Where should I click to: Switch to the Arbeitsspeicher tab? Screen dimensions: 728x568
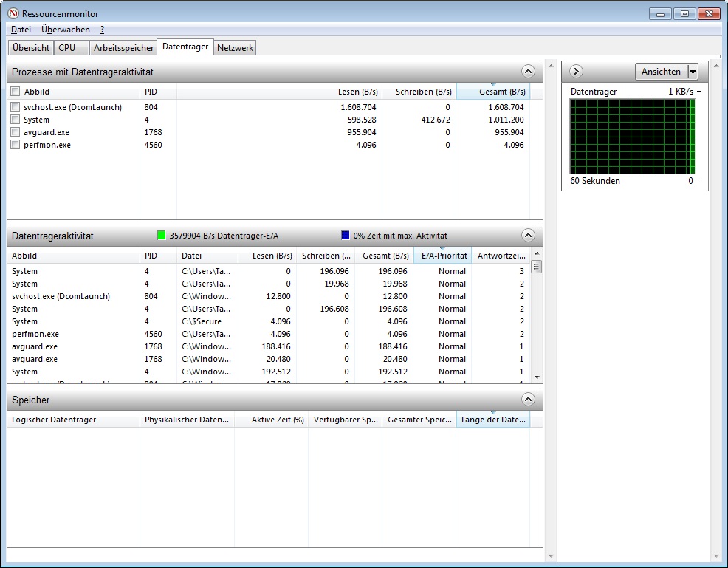tap(123, 48)
